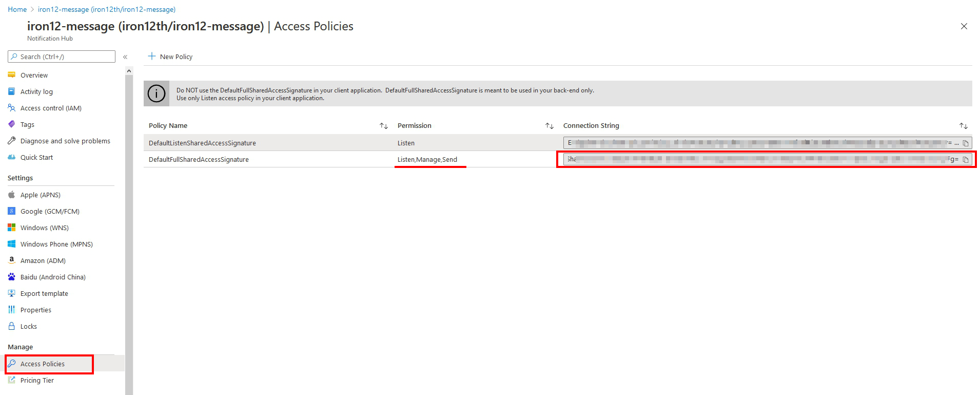Click the Apple (APNS) logo icon
This screenshot has height=395, width=980.
pyautogui.click(x=11, y=195)
